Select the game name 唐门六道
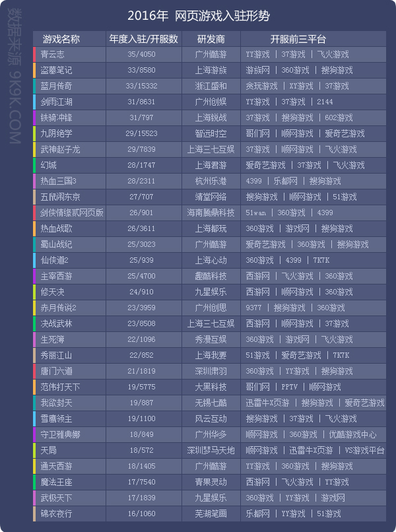The image size is (396, 532). coord(56,371)
